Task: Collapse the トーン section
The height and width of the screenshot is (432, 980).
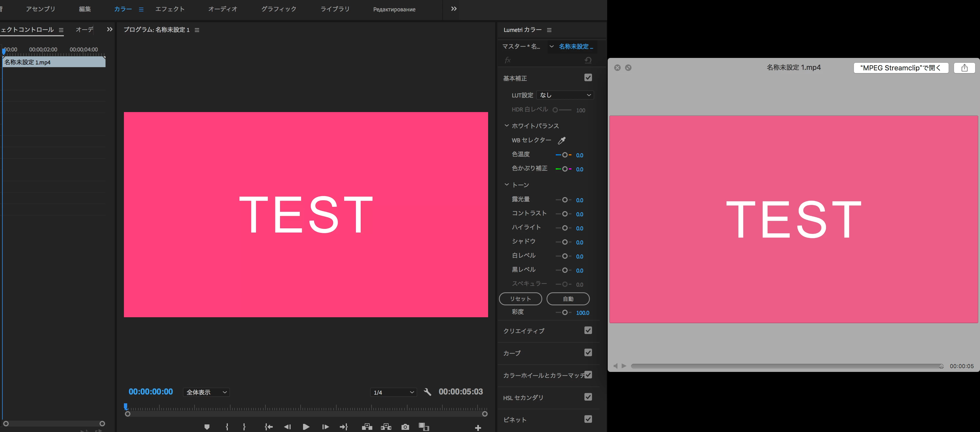Action: [x=506, y=185]
